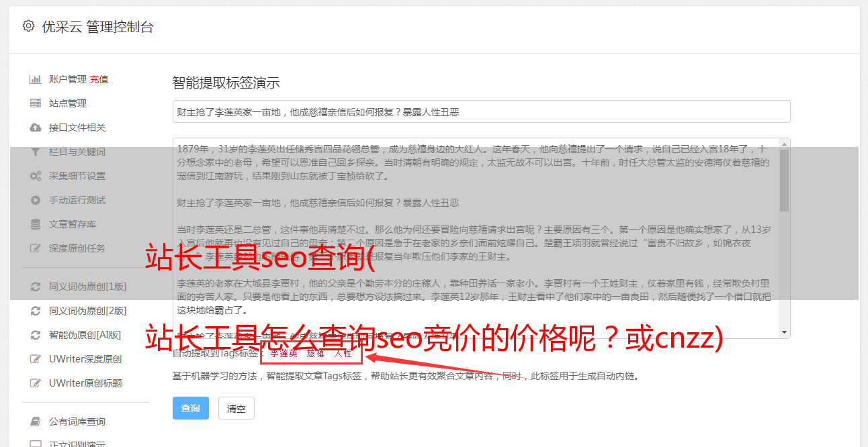The height and width of the screenshot is (447, 868).
Task: Click the refresh icon for 同义词伪原创[1版]
Action: 36,287
